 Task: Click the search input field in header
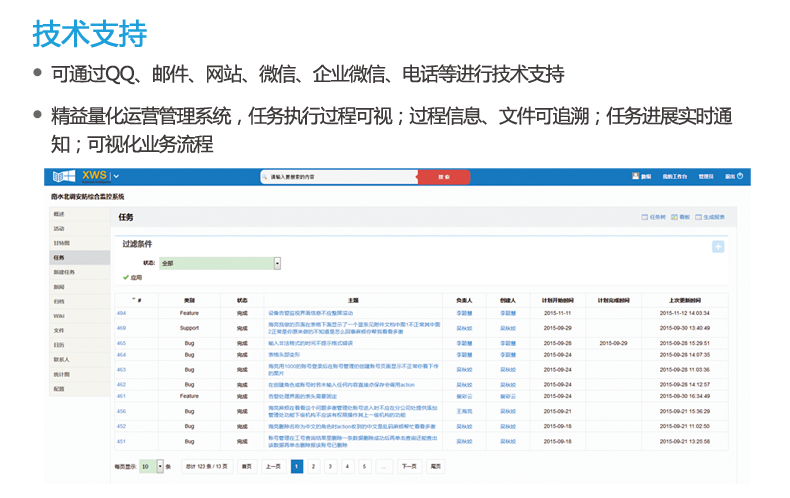[338, 176]
